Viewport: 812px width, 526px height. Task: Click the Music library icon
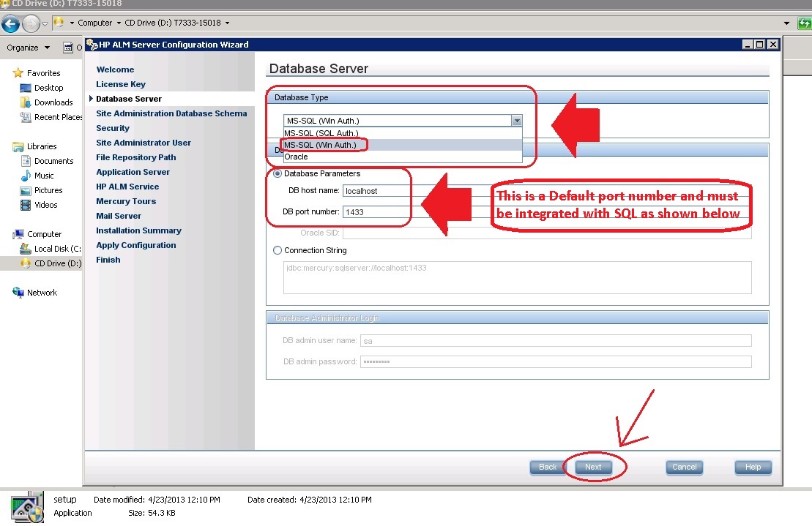(26, 176)
